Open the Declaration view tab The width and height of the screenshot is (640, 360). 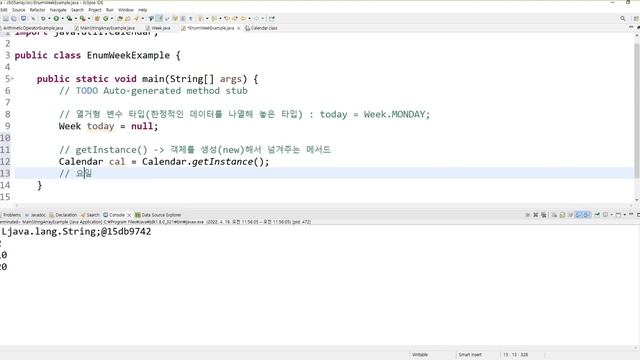click(x=63, y=215)
